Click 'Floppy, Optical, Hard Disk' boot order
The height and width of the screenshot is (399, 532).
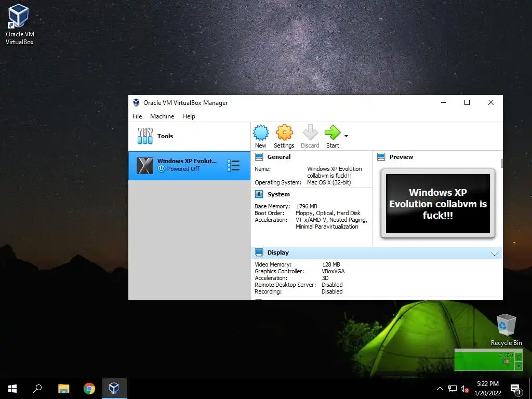(328, 213)
